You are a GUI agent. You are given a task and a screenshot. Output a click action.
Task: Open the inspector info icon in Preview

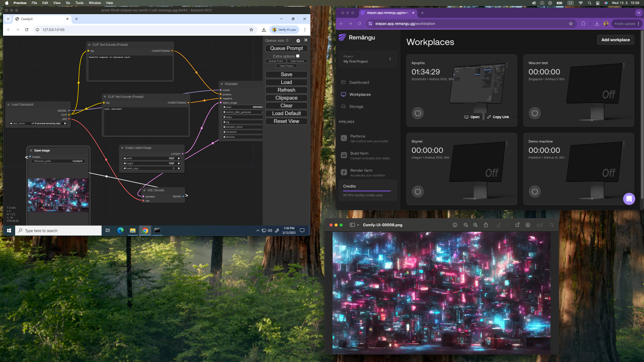[455, 225]
